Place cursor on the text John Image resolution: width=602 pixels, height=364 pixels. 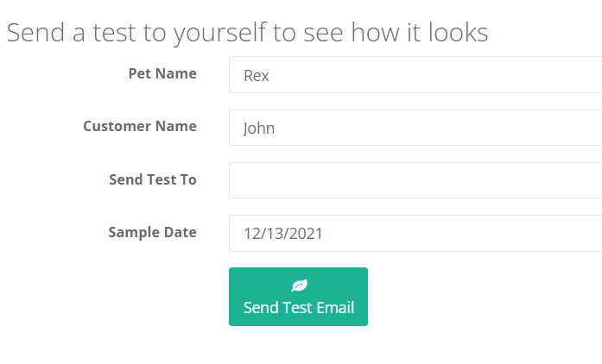click(x=259, y=129)
